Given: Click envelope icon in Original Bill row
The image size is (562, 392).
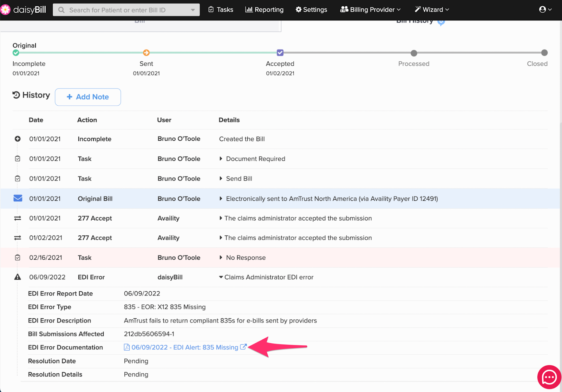Looking at the screenshot, I should [18, 198].
